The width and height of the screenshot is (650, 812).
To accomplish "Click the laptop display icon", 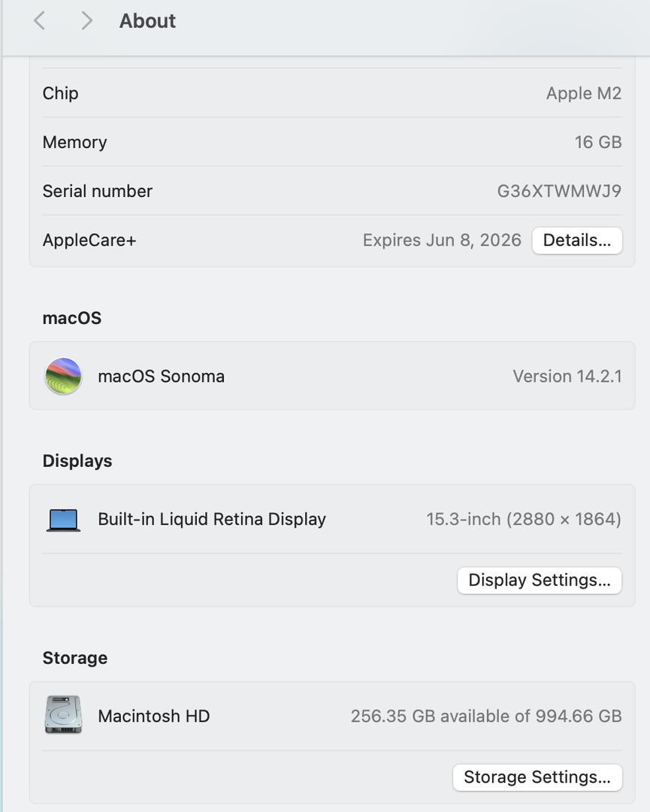I will click(x=63, y=520).
